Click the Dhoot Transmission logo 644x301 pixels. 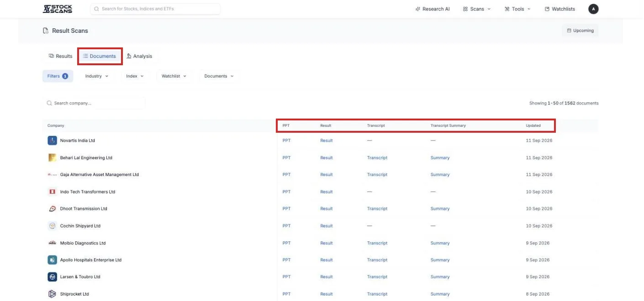[52, 209]
